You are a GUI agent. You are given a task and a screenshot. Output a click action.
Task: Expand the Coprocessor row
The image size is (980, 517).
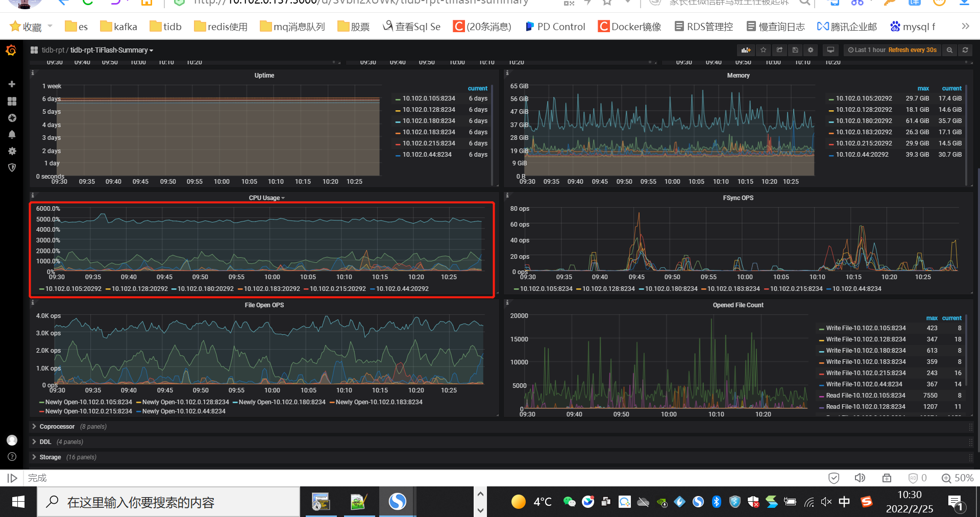tap(57, 427)
